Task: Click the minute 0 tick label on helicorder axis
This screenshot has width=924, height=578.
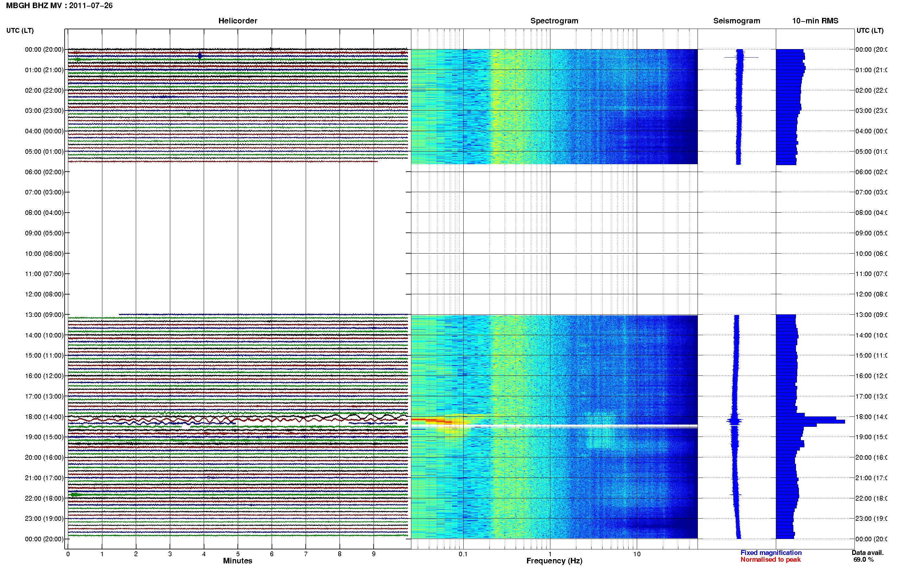Action: coord(68,554)
